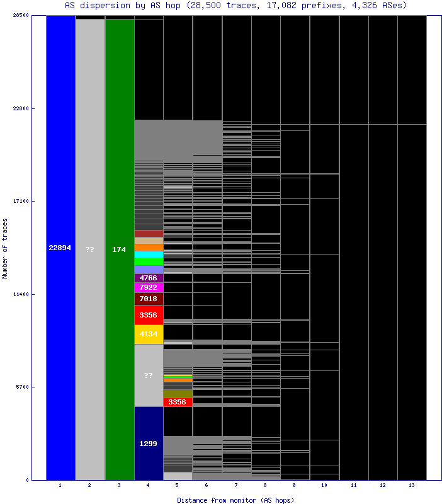Image resolution: width=442 pixels, height=504 pixels.
Task: Select the magenta AS 7922 segment
Action: pyautogui.click(x=149, y=287)
